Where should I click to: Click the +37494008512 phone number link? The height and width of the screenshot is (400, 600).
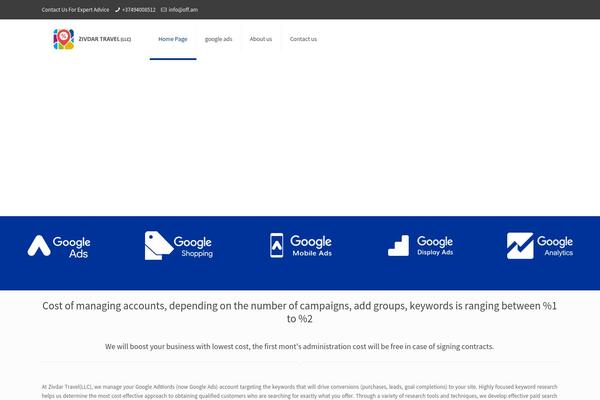[x=139, y=10]
